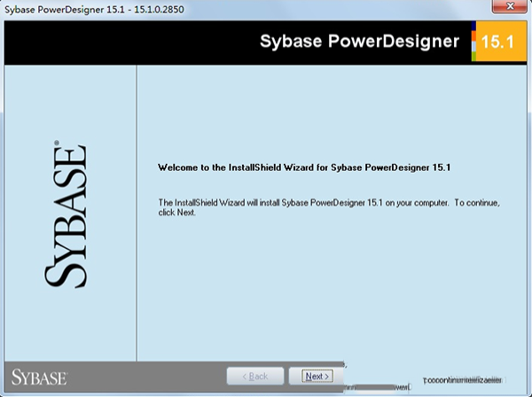Click the SYBASE logo in the footer bar

(x=39, y=378)
